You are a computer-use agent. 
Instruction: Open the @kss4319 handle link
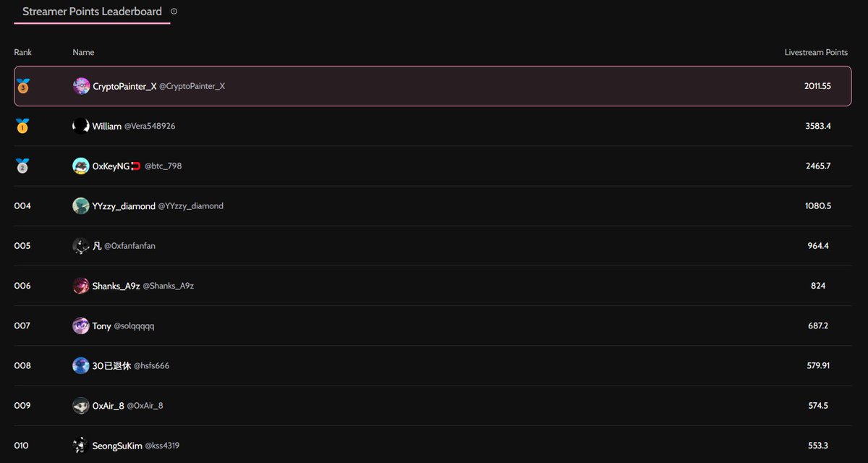pyautogui.click(x=162, y=446)
